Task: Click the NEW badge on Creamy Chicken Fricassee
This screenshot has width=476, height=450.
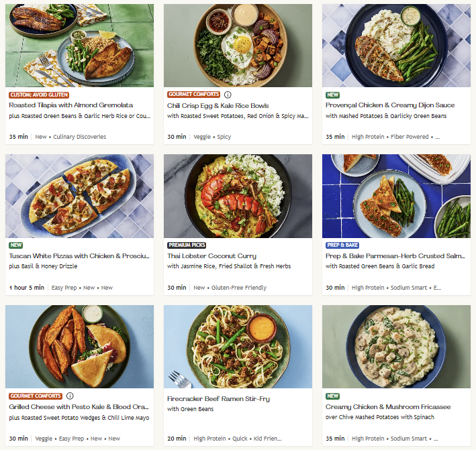Action: click(x=332, y=396)
